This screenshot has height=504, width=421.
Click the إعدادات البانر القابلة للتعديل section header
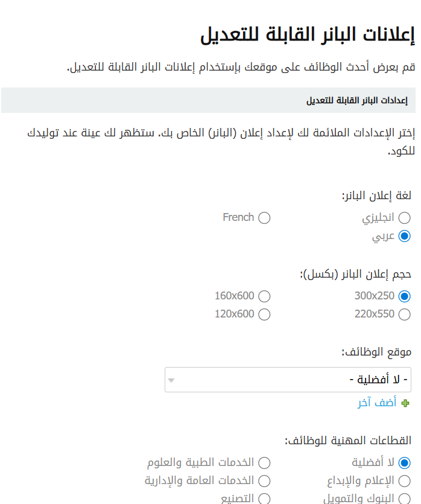pyautogui.click(x=356, y=100)
